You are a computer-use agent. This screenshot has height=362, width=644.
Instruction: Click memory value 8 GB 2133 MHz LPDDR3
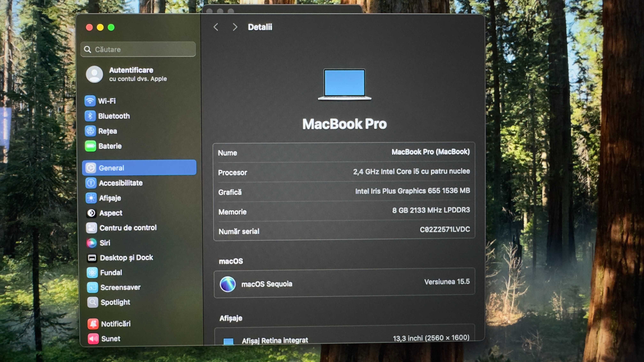click(431, 210)
